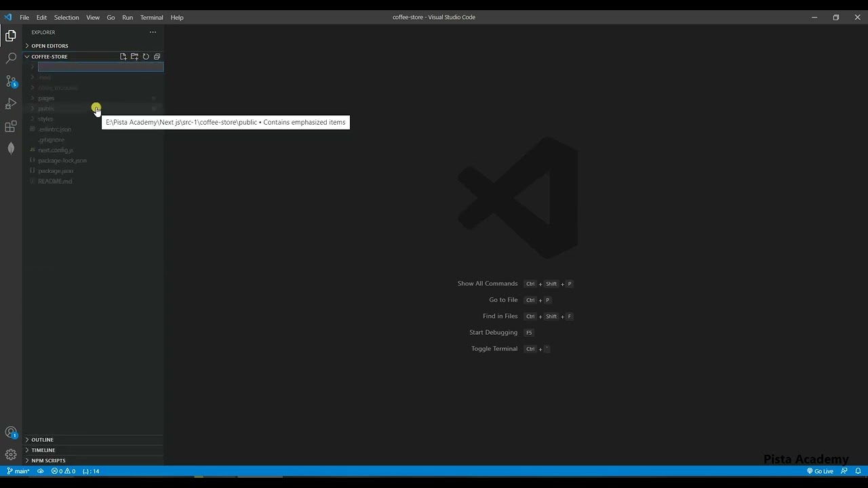868x488 pixels.
Task: Click the cloud sync changes icon
Action: click(40, 471)
